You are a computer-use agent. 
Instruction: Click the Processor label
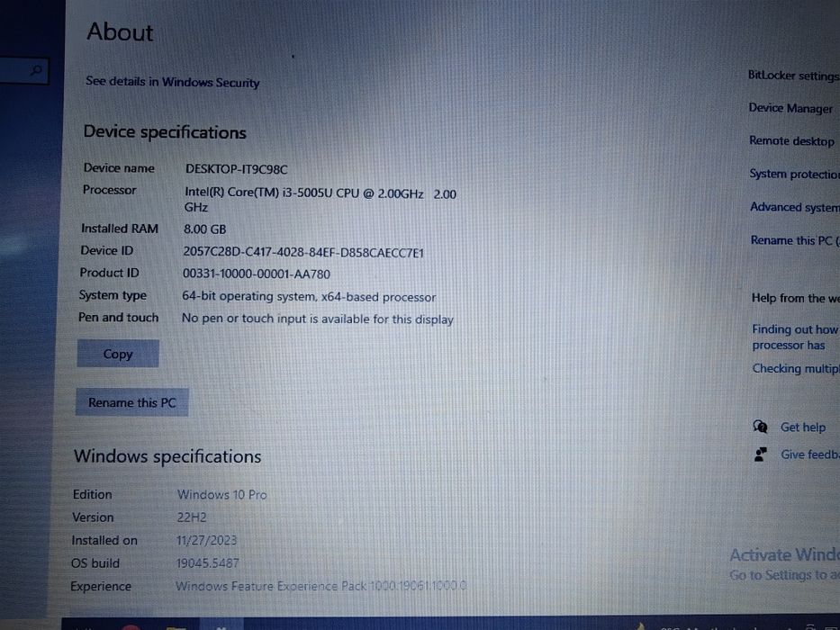coord(109,190)
